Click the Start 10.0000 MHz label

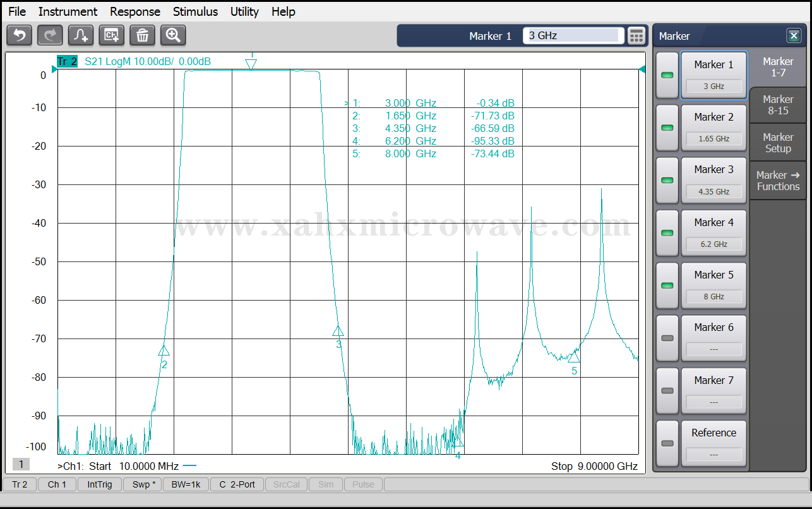tap(134, 466)
